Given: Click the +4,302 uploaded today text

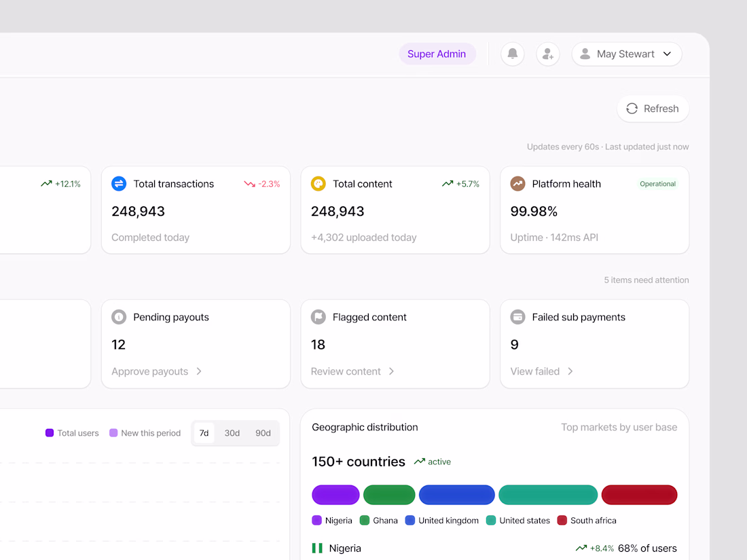Looking at the screenshot, I should point(364,238).
